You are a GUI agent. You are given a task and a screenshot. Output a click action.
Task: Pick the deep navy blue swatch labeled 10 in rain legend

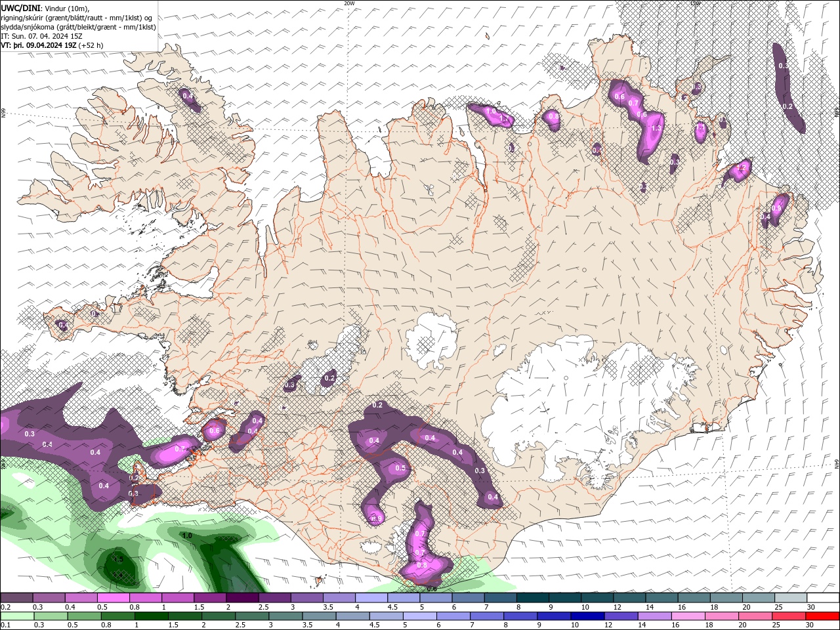[587, 616]
